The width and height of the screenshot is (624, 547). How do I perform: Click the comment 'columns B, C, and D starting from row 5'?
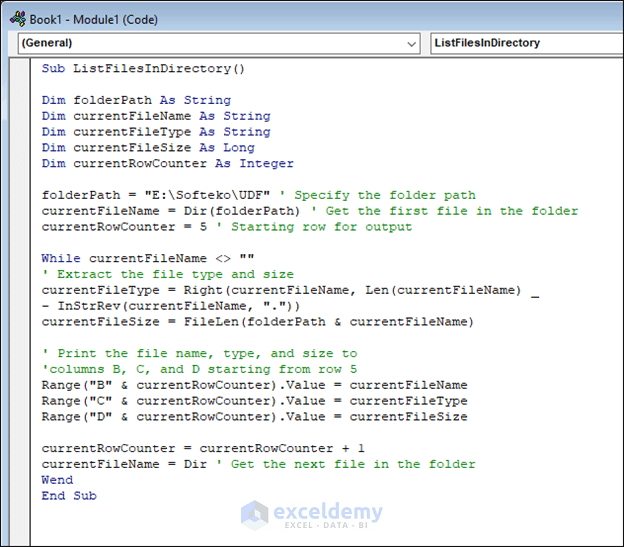pyautogui.click(x=199, y=369)
